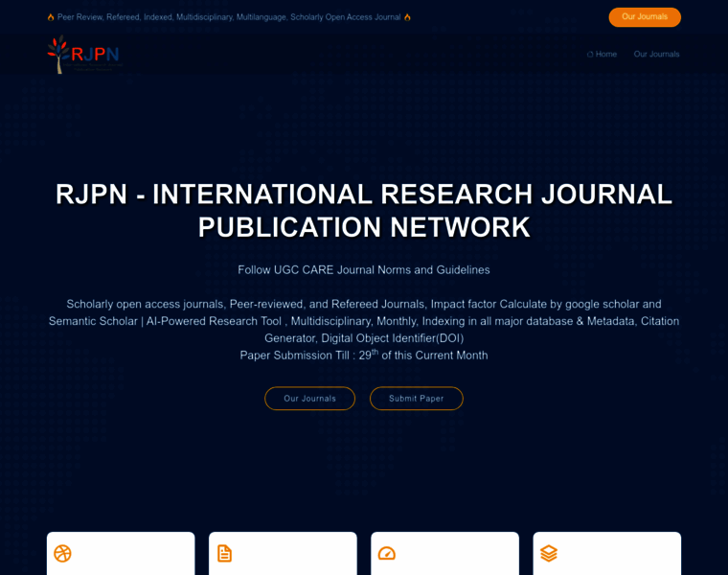Click the globe icon on the first card
This screenshot has height=575, width=728.
pos(62,553)
